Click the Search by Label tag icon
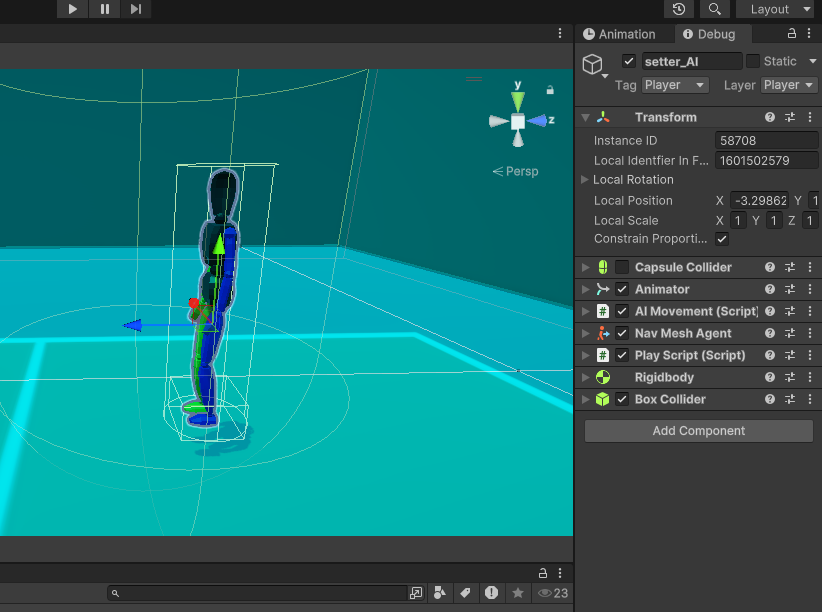822x612 pixels. click(x=465, y=593)
